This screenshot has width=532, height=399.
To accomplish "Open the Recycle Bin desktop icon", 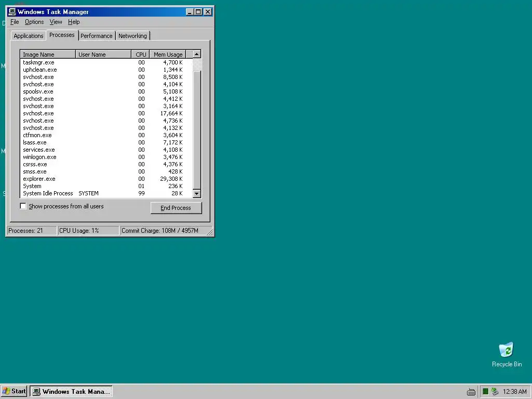I will pyautogui.click(x=507, y=354).
